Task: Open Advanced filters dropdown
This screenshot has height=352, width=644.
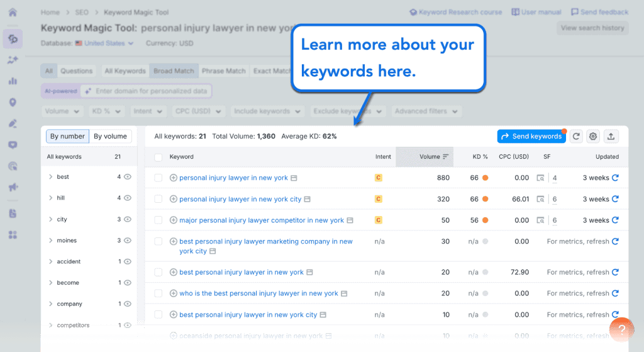Action: point(426,111)
